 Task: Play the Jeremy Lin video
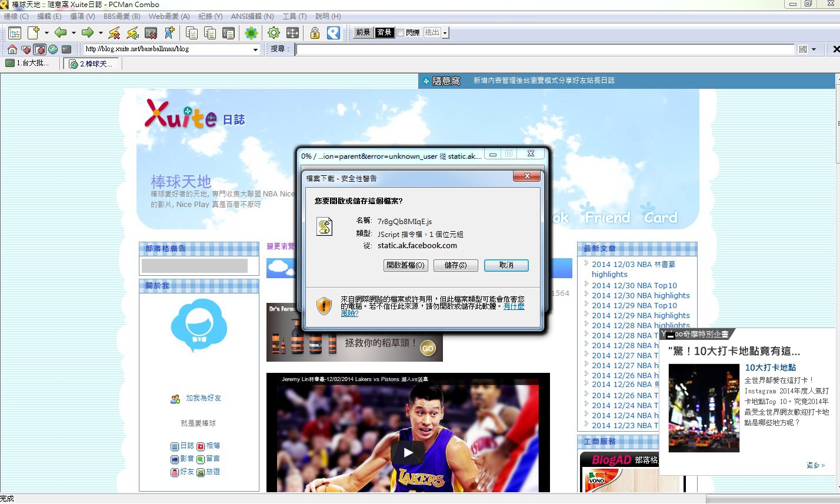click(408, 452)
